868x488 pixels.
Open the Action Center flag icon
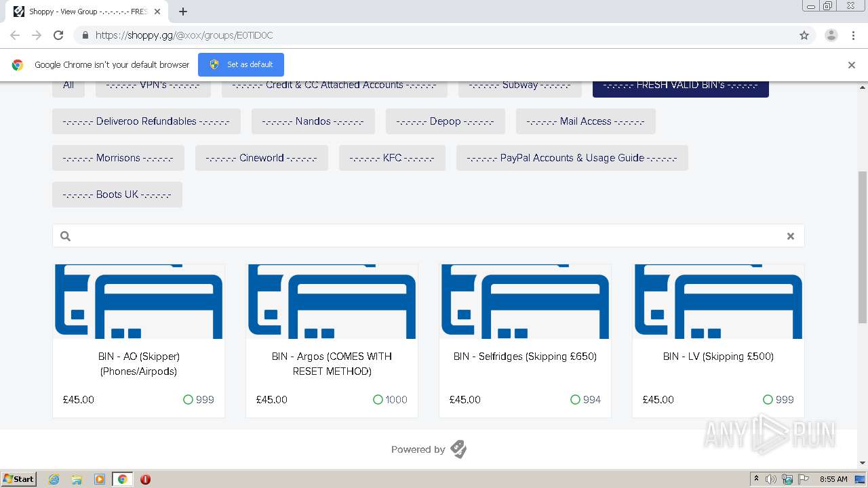tap(804, 479)
